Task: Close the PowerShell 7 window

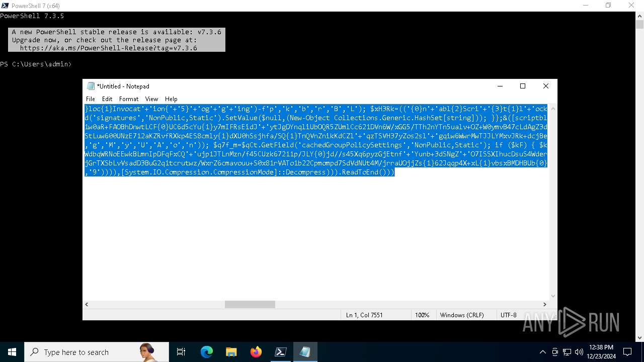Action: tap(631, 6)
